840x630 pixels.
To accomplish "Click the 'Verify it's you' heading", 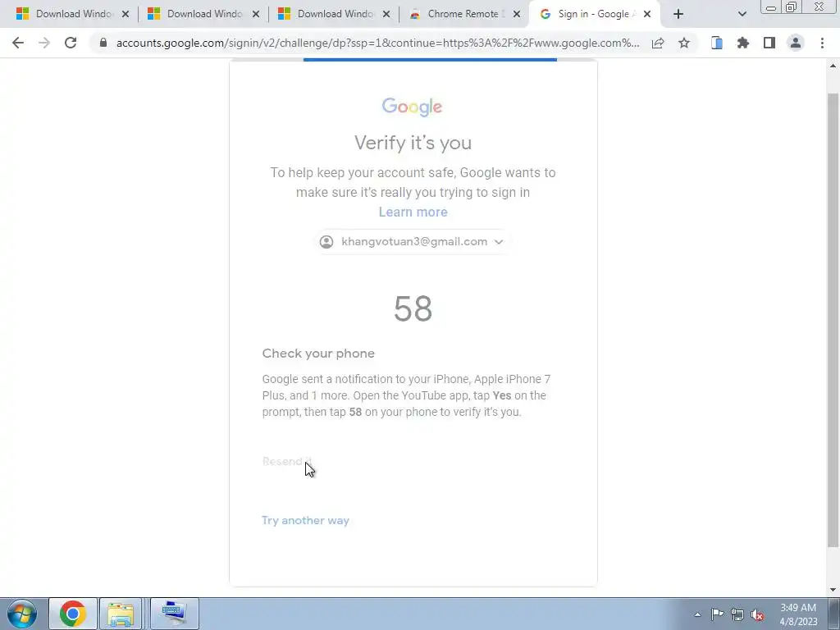I will pos(413,143).
